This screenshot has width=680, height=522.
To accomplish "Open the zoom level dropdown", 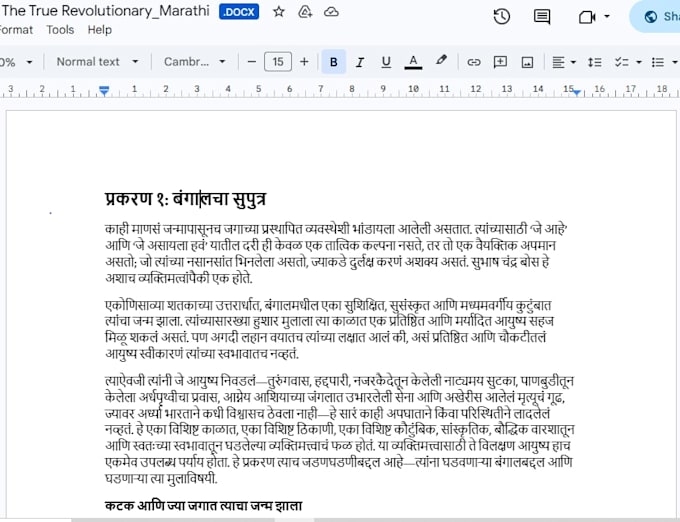I will coord(16,62).
